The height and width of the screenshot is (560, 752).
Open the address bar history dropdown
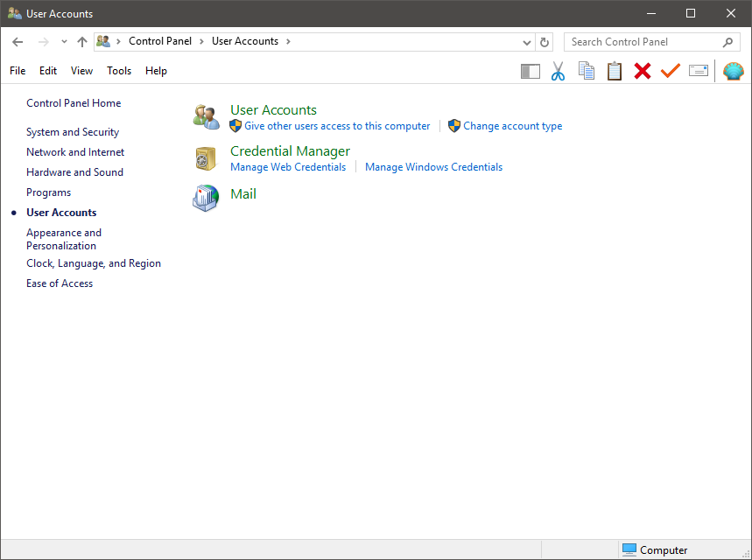click(x=527, y=42)
